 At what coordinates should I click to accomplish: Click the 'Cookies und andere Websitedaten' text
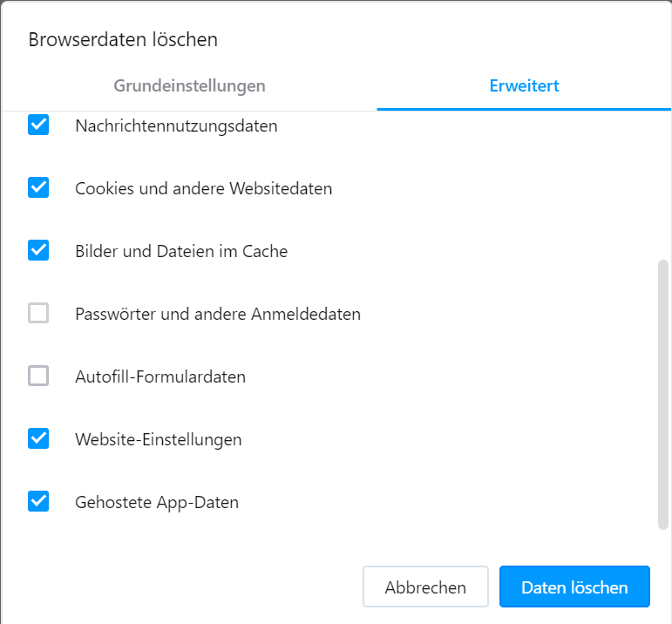click(203, 188)
